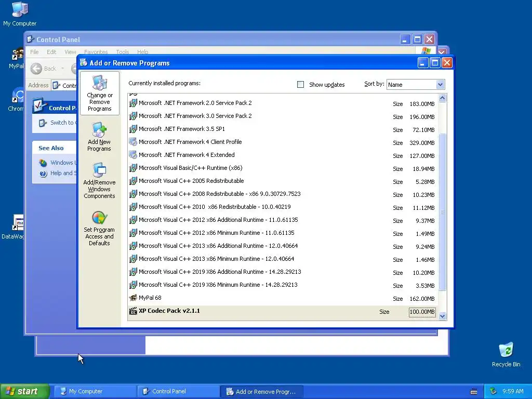The width and height of the screenshot is (532, 399).
Task: Select Microsoft .NET Framework 3.5 SP1 entry
Action: click(x=283, y=129)
